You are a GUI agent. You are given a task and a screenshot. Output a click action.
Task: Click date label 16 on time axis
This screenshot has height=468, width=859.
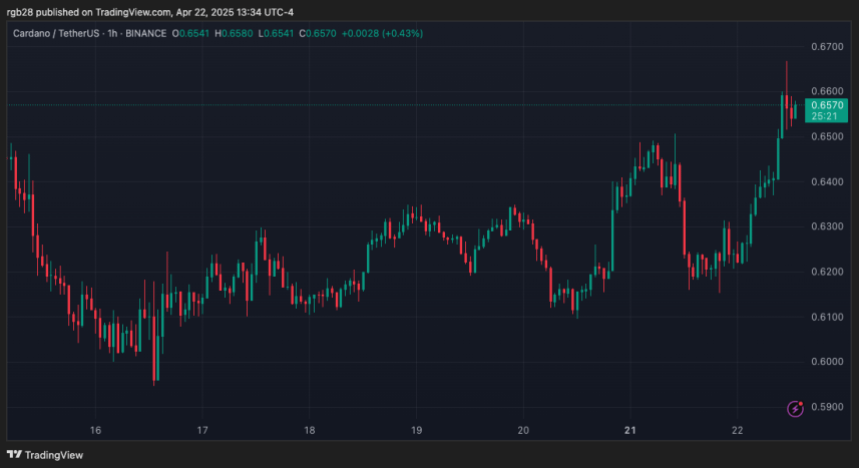coord(95,430)
